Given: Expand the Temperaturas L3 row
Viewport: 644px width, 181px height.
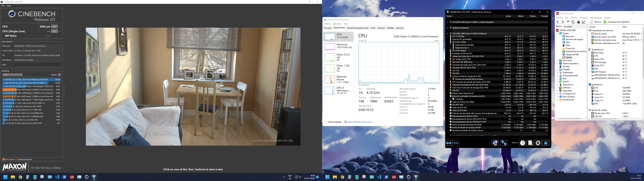Looking at the screenshot, I should point(450,48).
